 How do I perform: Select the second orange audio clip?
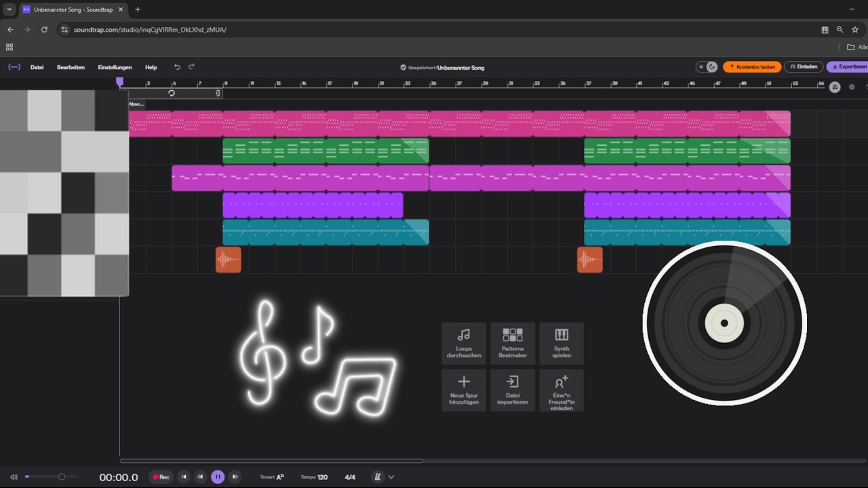click(x=590, y=260)
